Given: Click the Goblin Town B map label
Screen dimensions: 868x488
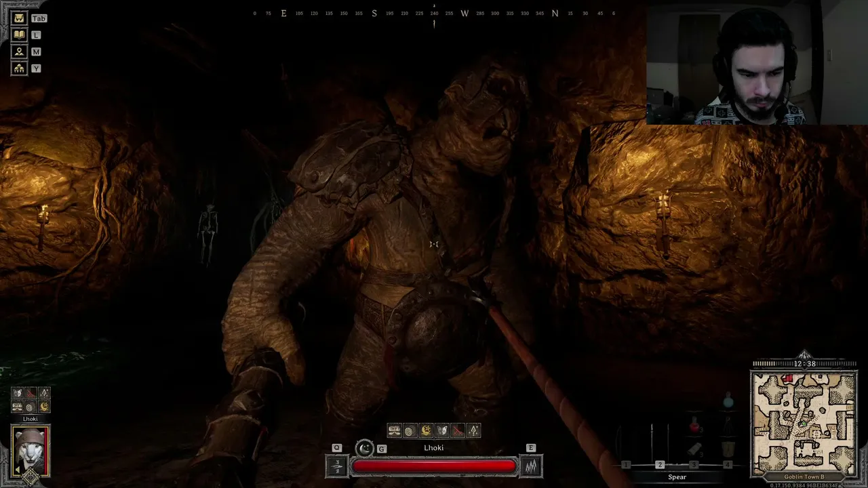Looking at the screenshot, I should [x=804, y=477].
